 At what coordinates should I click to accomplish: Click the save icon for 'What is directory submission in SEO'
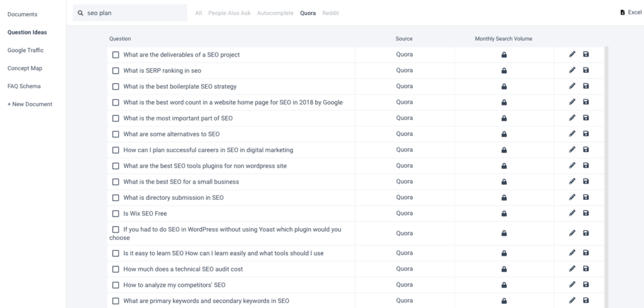tap(586, 197)
